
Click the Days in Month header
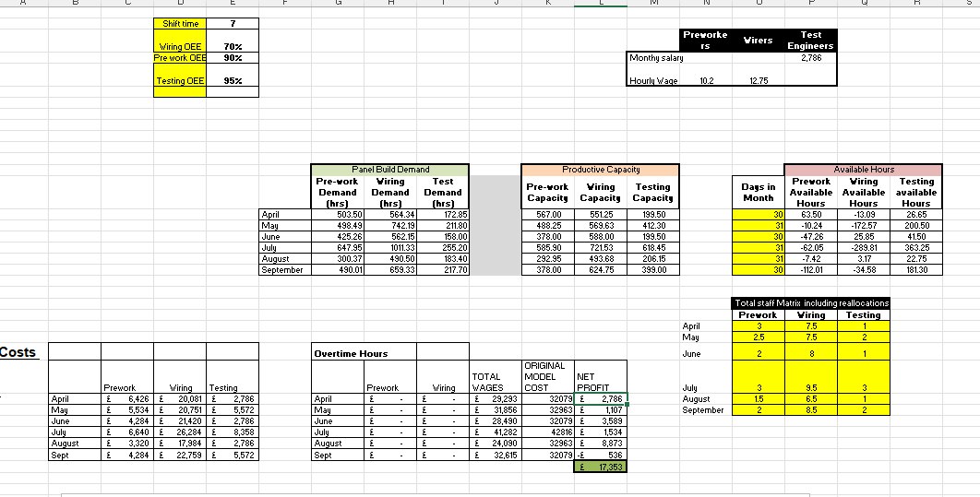pyautogui.click(x=759, y=193)
